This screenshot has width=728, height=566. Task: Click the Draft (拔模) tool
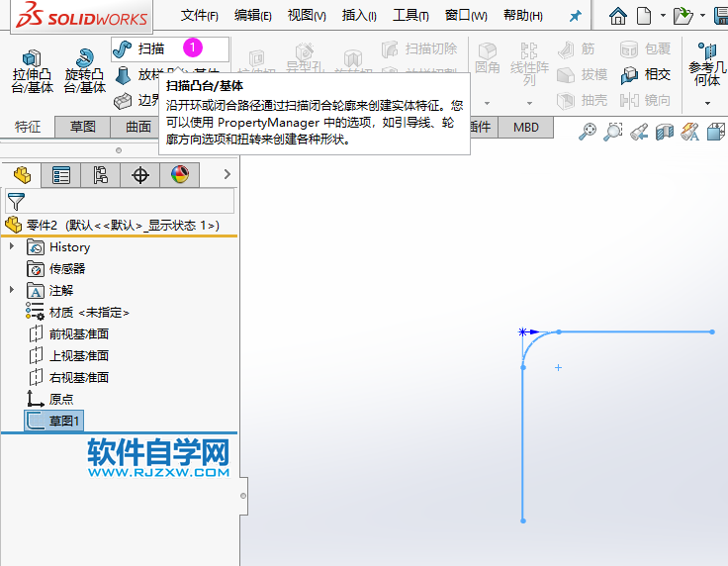[583, 74]
